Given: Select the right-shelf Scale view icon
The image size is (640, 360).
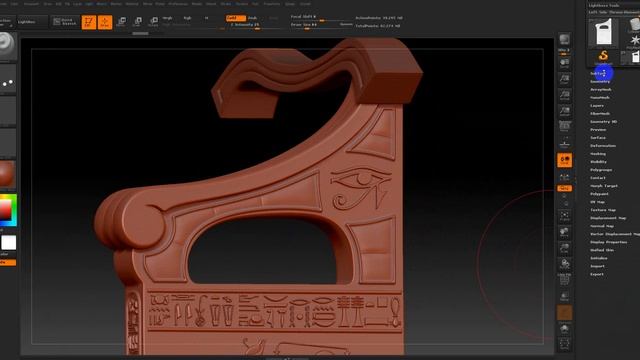Looking at the screenshot, I should click(564, 248).
